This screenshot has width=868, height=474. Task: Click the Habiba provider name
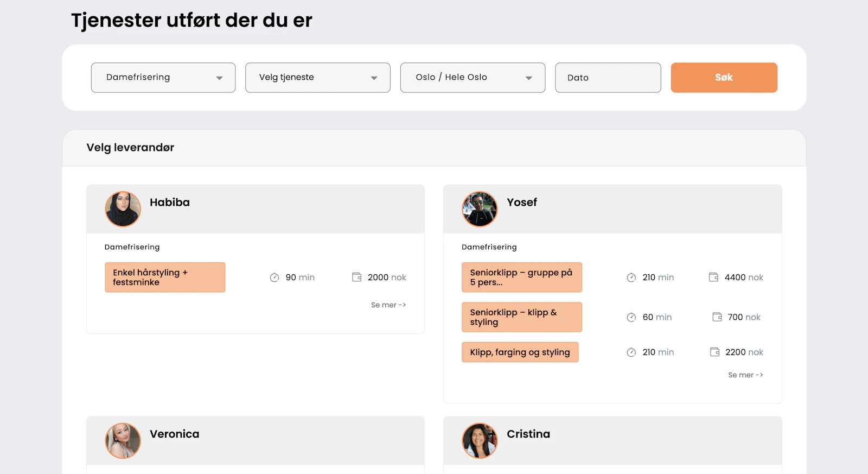tap(170, 203)
